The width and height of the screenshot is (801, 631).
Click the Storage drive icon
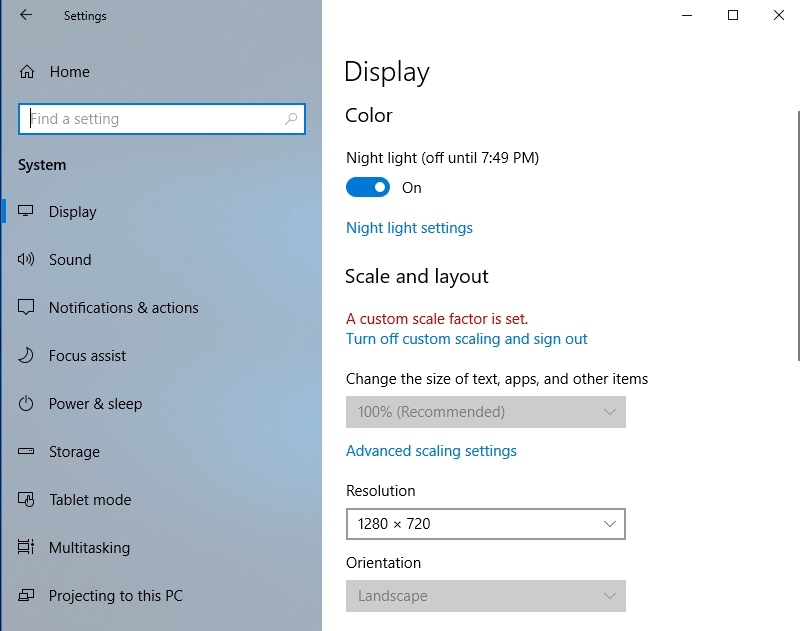pyautogui.click(x=27, y=452)
